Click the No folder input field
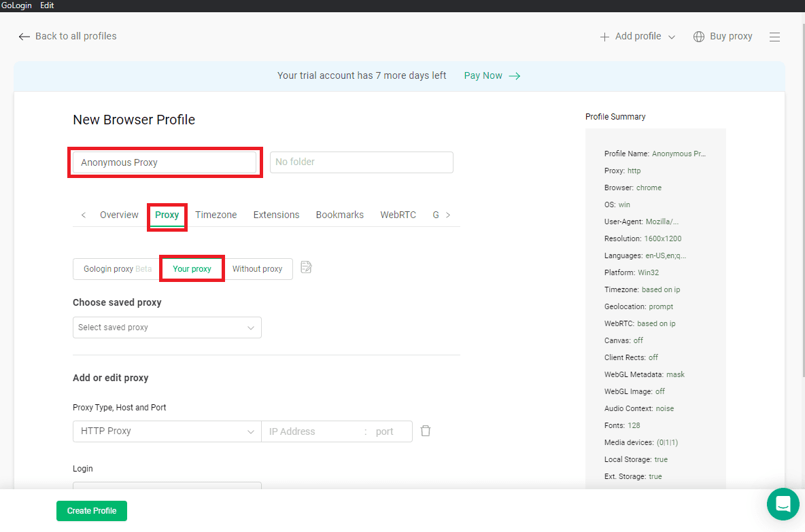 (x=361, y=162)
